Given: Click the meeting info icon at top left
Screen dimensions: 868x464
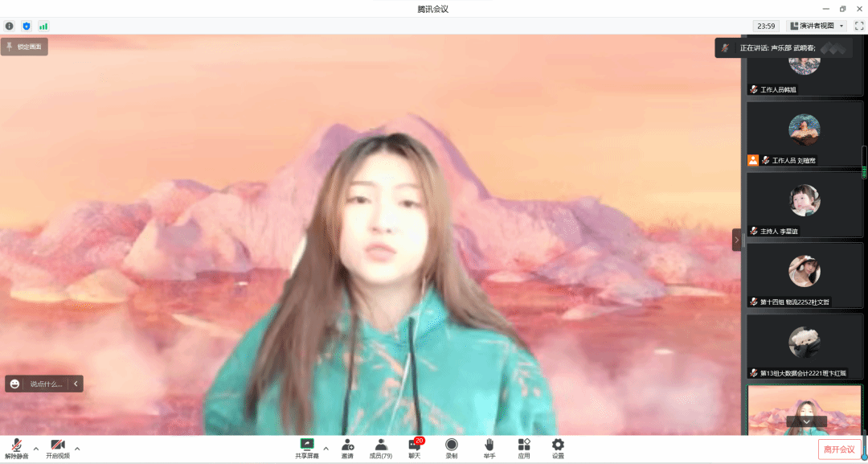Looking at the screenshot, I should (10, 26).
